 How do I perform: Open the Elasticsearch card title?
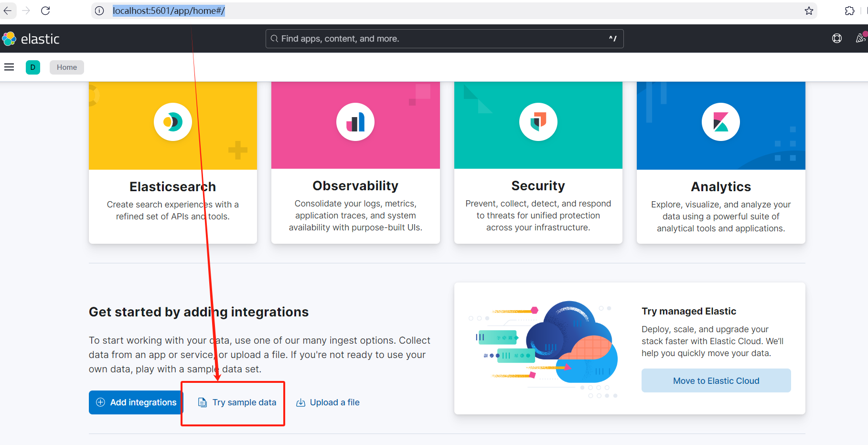(173, 187)
